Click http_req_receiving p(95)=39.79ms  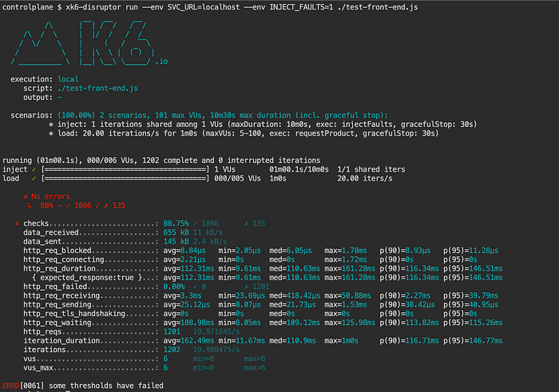pyautogui.click(x=471, y=295)
